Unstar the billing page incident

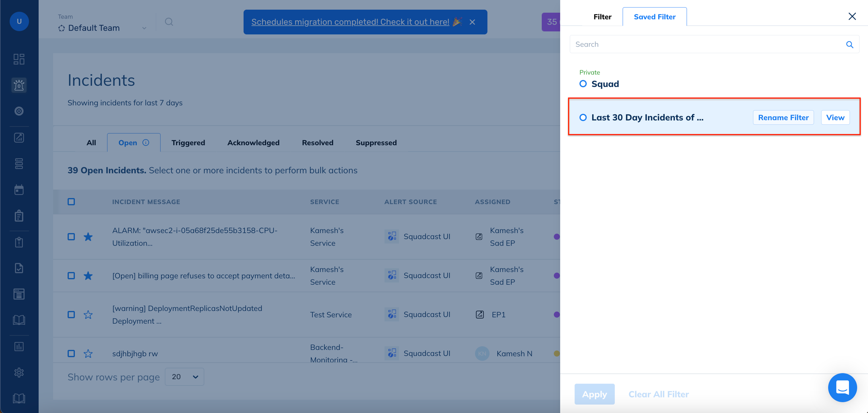[x=88, y=276]
